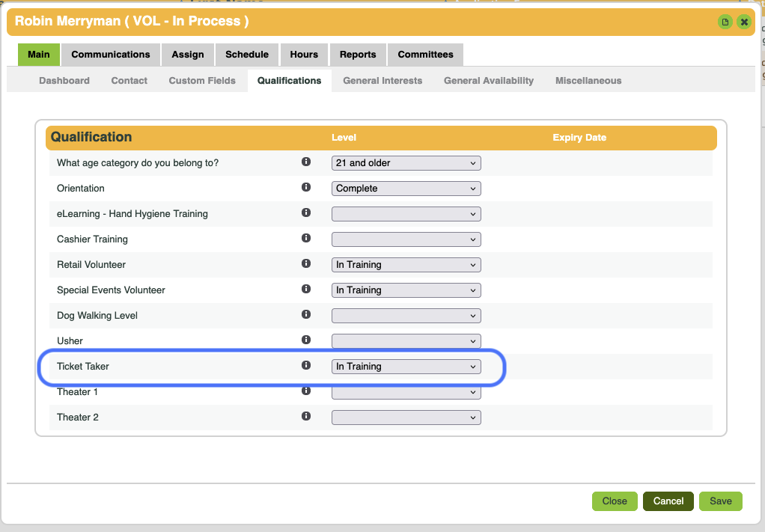Screen dimensions: 765x532
Task: Click the Cancel button
Action: click(x=668, y=501)
